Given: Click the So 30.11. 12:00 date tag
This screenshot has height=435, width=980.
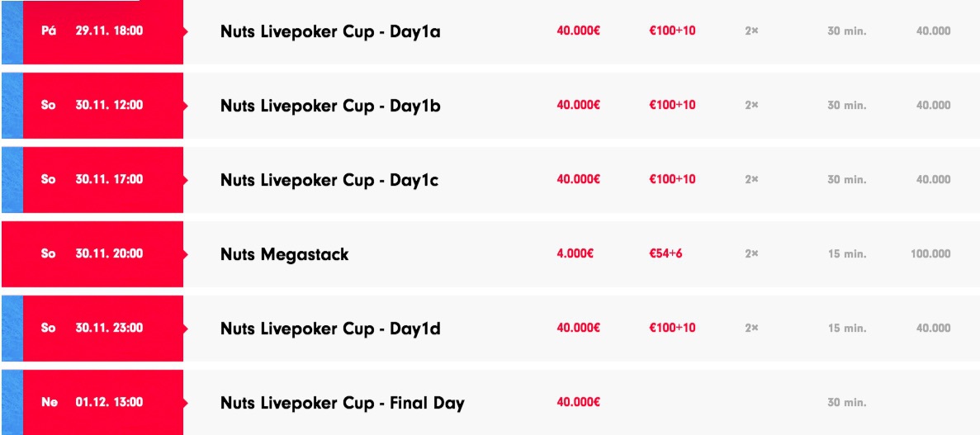Looking at the screenshot, I should [103, 105].
